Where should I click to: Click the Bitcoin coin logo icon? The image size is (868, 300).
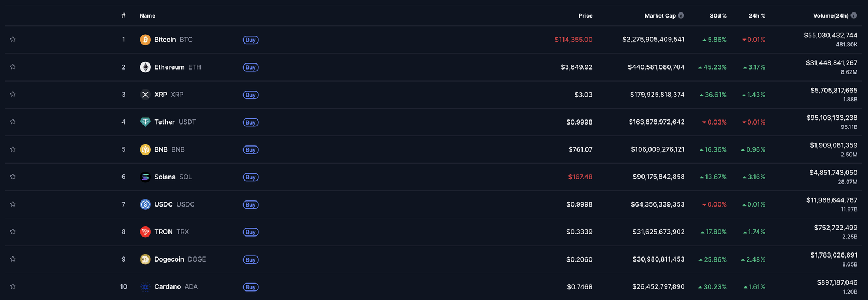pyautogui.click(x=145, y=40)
